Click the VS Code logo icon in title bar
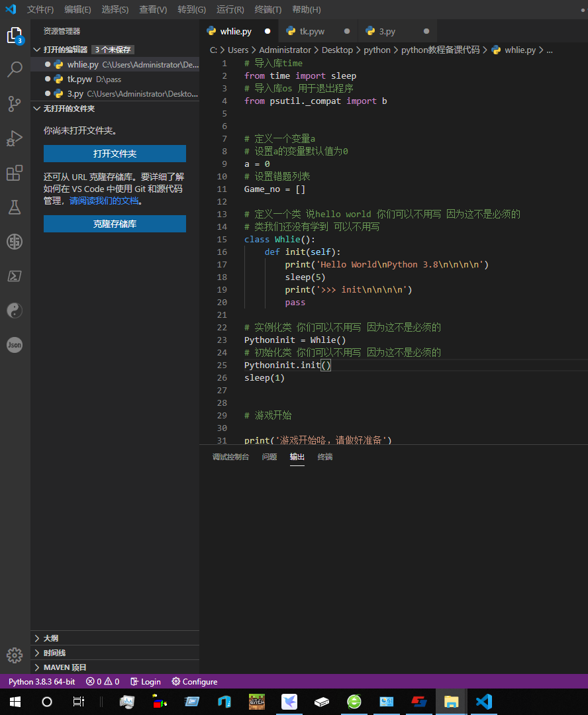 click(11, 9)
